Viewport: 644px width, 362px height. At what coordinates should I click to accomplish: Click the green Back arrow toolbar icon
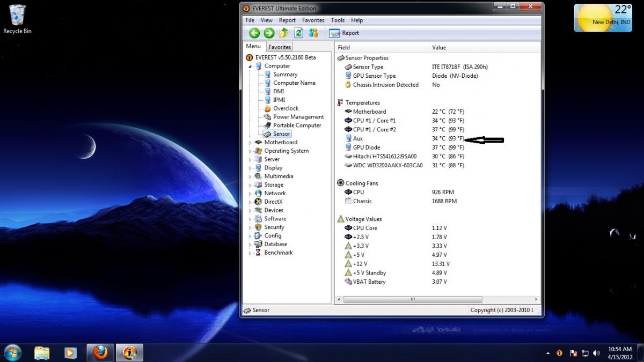point(254,33)
